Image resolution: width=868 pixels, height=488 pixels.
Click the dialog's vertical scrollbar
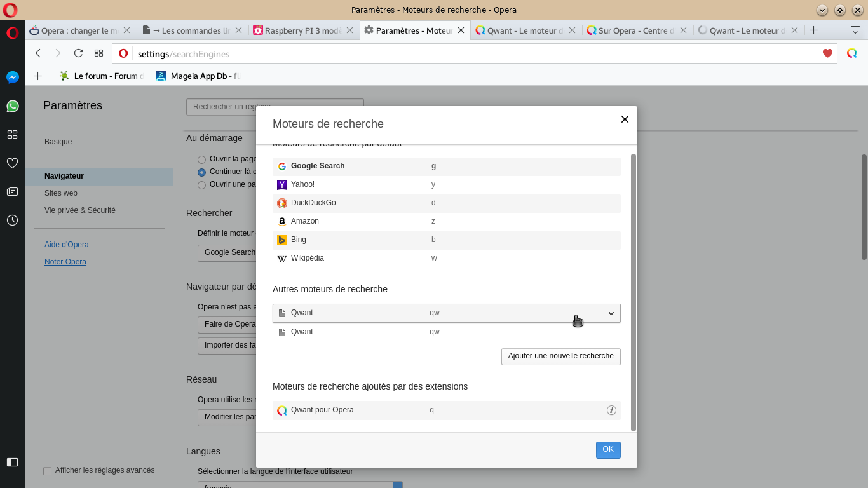click(633, 292)
